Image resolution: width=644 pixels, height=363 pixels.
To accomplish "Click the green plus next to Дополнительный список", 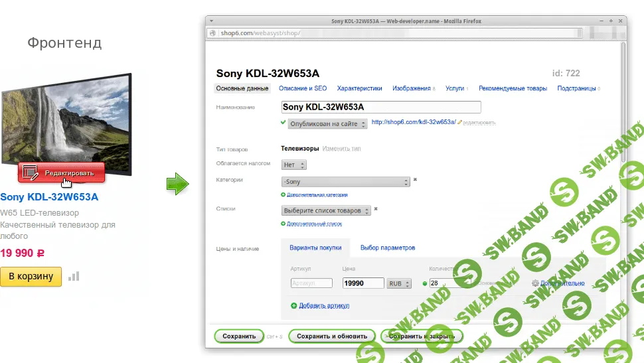I will pos(283,224).
